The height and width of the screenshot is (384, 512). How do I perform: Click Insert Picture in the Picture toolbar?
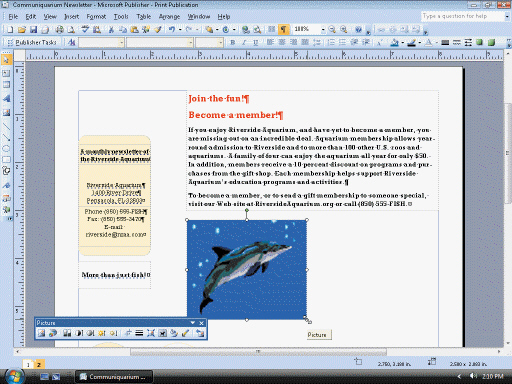41,333
